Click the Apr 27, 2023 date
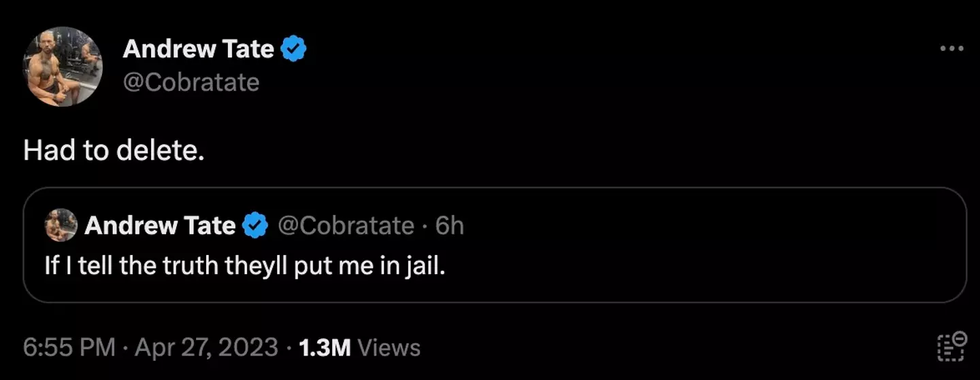Viewport: 980px width, 380px height. tap(206, 347)
